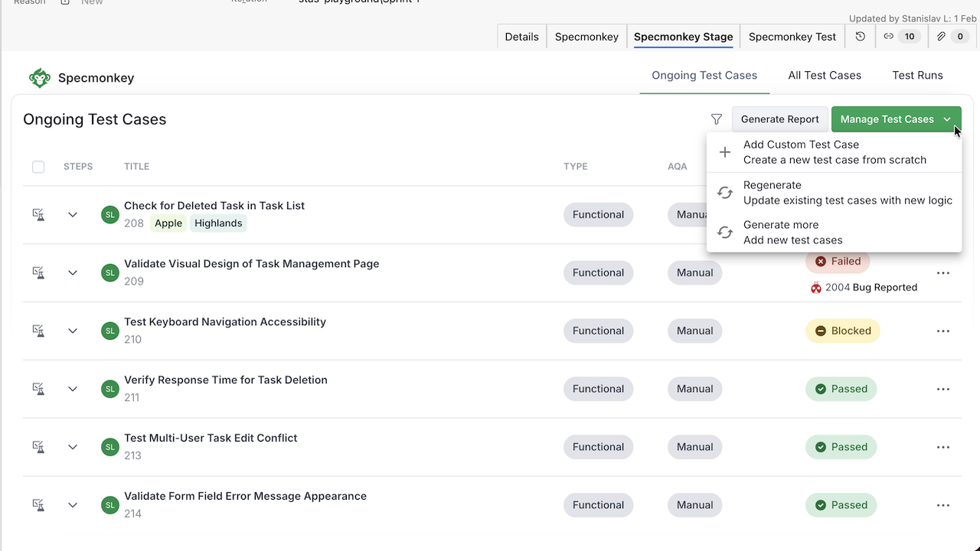Viewport: 980px width, 551px height.
Task: Click the bug icon beside 2004
Action: coord(816,288)
